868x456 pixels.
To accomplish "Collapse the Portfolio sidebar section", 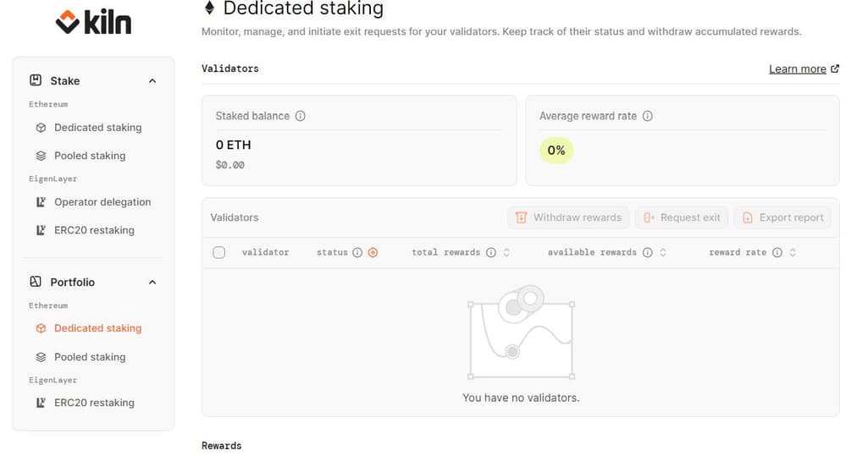I will 152,283.
